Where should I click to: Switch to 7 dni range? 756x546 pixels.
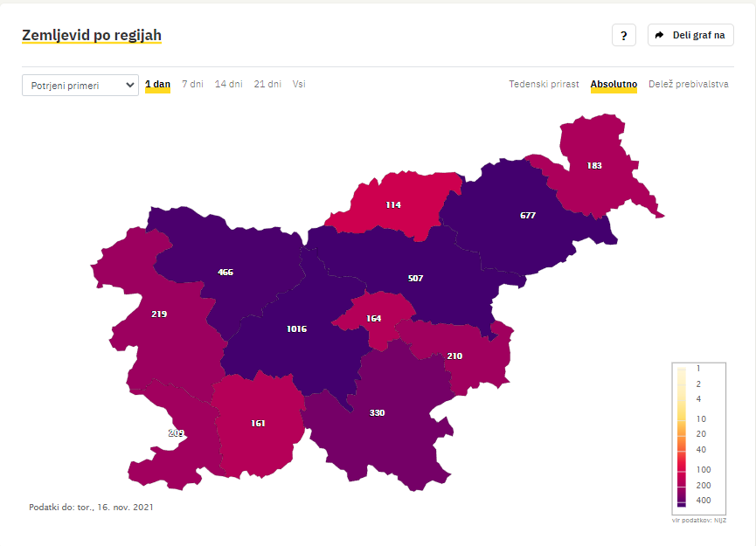click(192, 85)
